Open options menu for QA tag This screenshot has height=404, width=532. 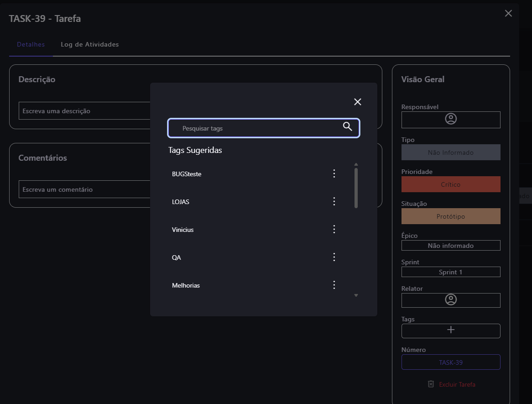[334, 257]
